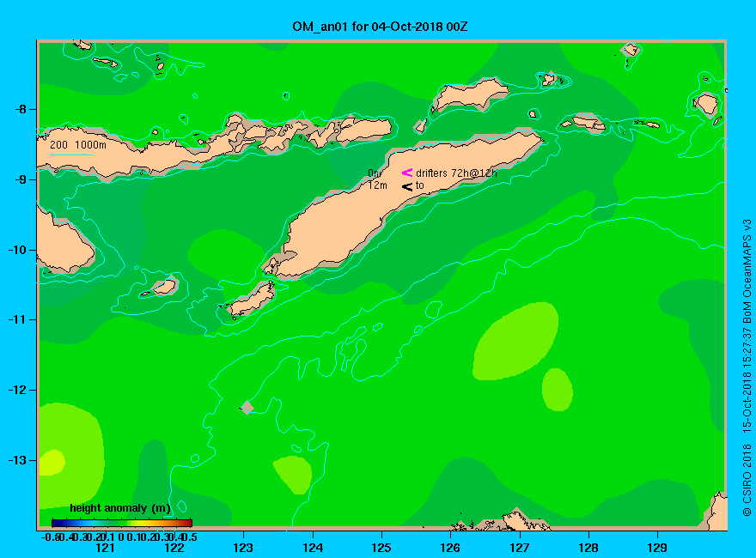Viewport: 756px width, 558px height.
Task: Click longitude label 127 on the axis
Action: (x=519, y=548)
